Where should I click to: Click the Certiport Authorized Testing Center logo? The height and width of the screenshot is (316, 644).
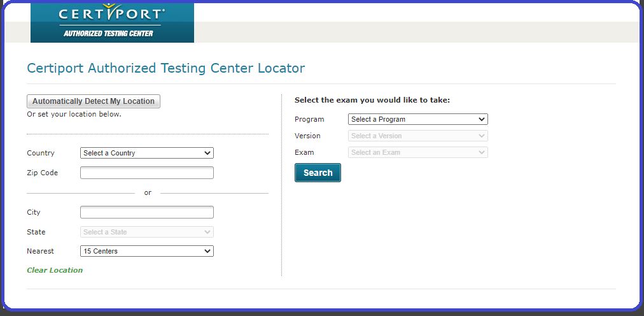(112, 22)
